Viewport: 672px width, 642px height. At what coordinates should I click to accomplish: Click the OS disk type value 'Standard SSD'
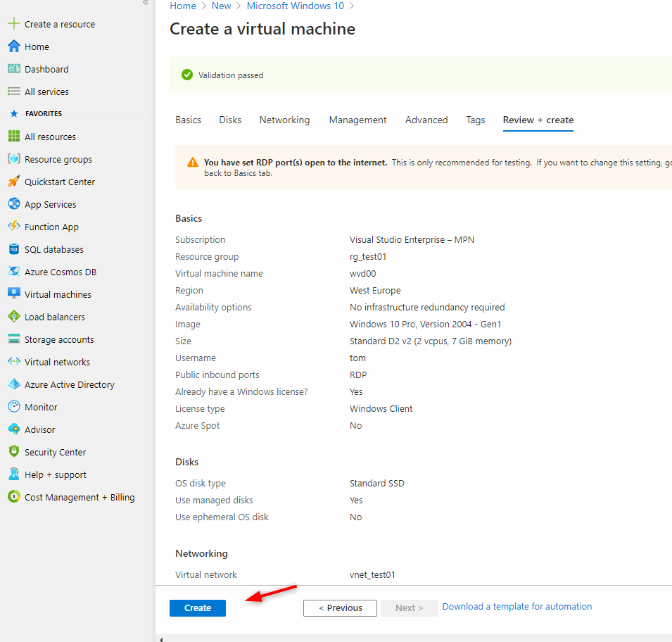[376, 484]
